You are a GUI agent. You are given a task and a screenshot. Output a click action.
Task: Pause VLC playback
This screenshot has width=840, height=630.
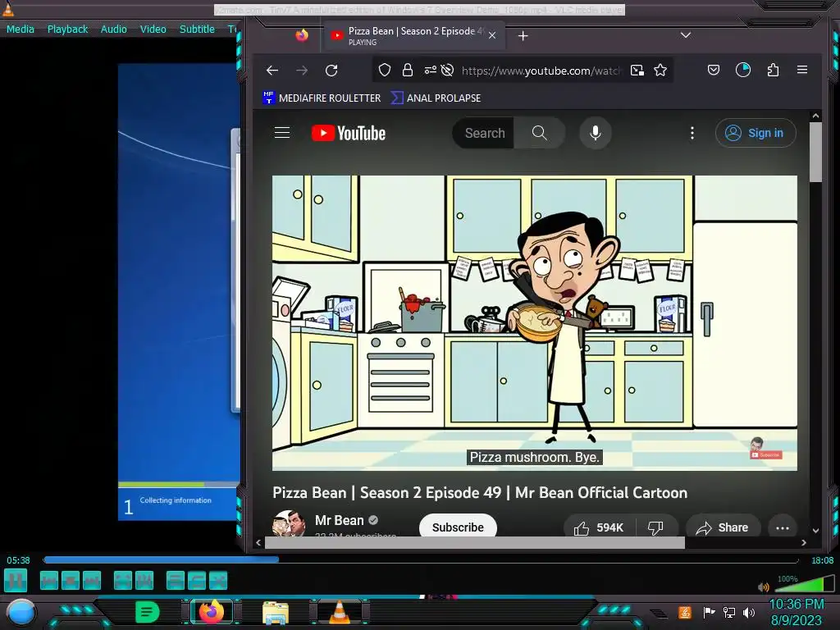(16, 580)
